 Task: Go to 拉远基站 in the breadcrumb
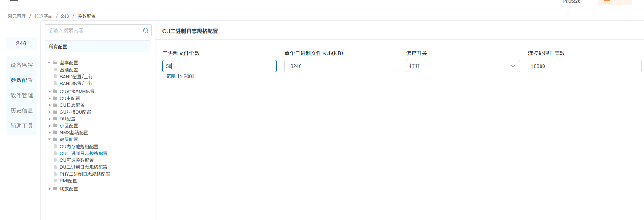click(43, 16)
